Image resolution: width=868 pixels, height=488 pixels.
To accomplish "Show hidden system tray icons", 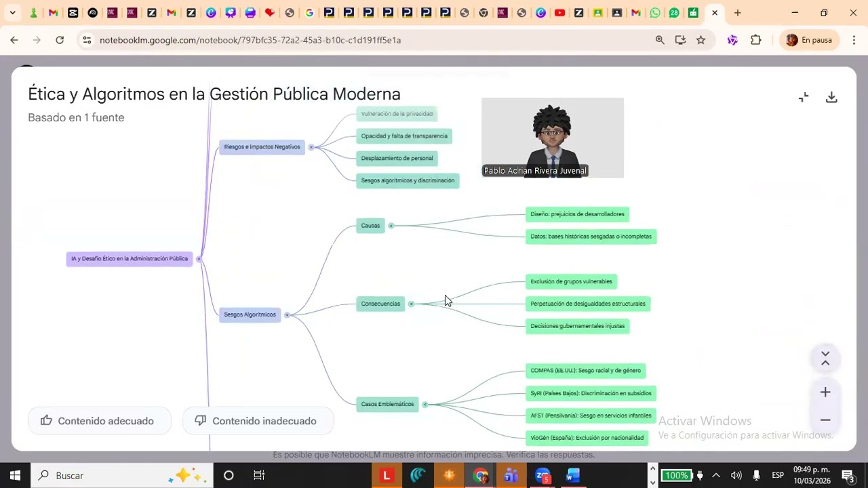I will pos(716,476).
